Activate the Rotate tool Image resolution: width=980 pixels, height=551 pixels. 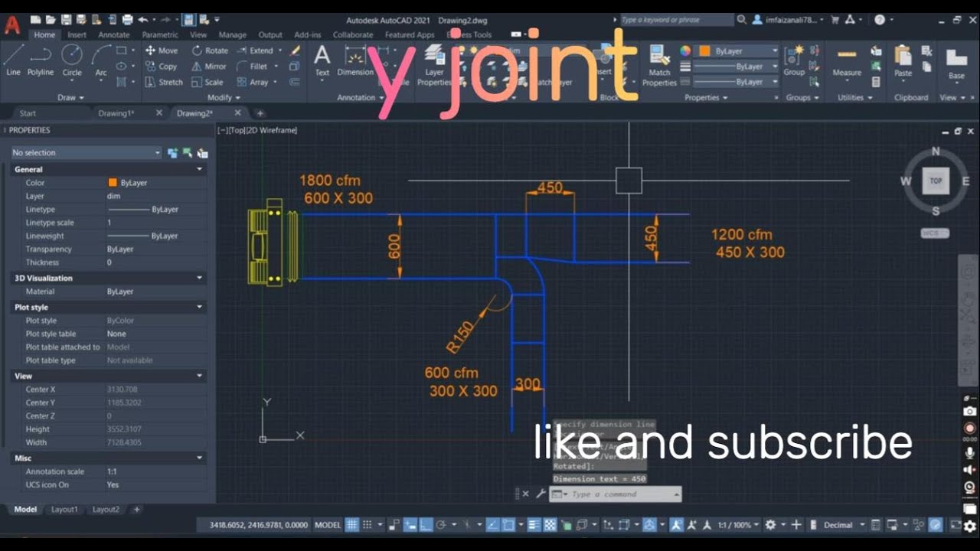click(x=211, y=51)
